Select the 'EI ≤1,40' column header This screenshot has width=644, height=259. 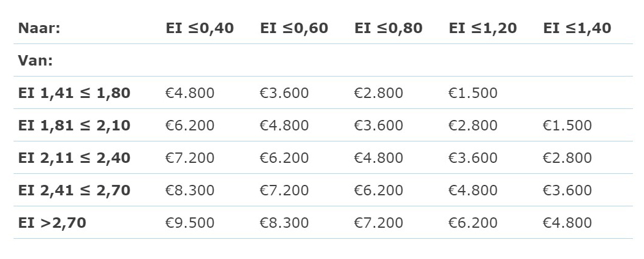tap(577, 28)
